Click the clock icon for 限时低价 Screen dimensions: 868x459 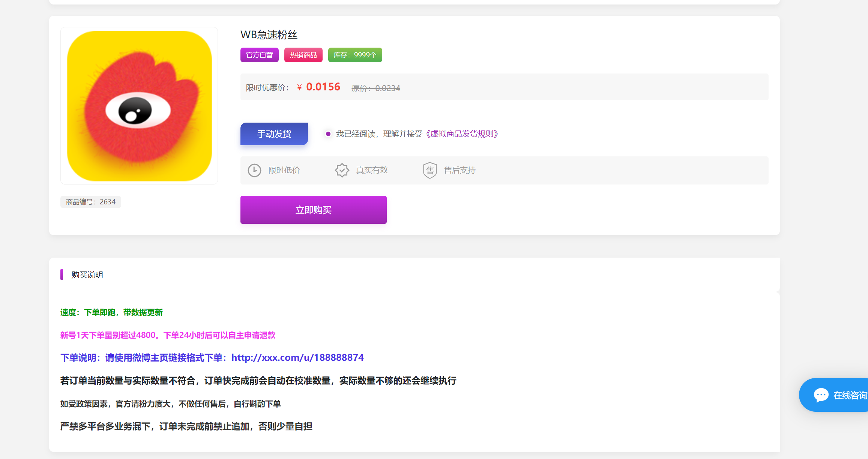pos(254,170)
